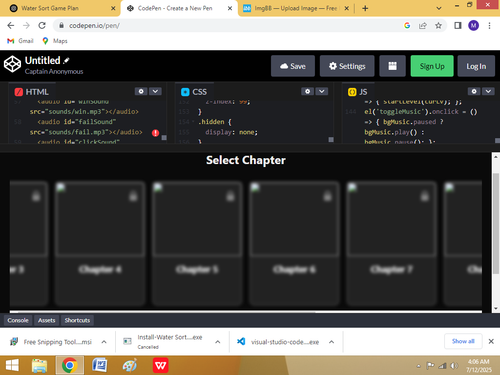Go back in browser history

pos(11,25)
